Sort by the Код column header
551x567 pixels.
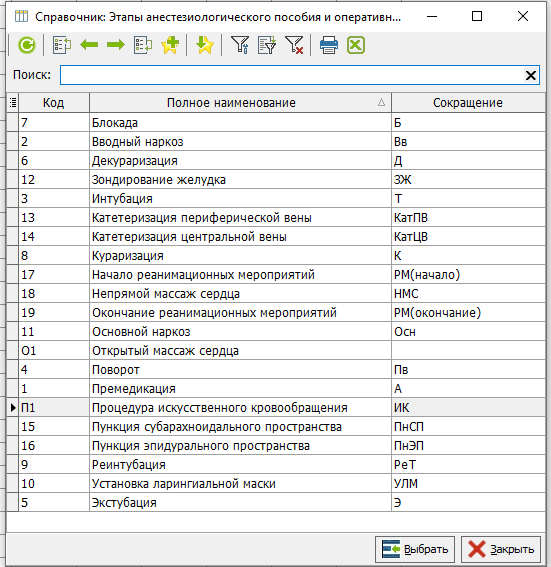[54, 103]
